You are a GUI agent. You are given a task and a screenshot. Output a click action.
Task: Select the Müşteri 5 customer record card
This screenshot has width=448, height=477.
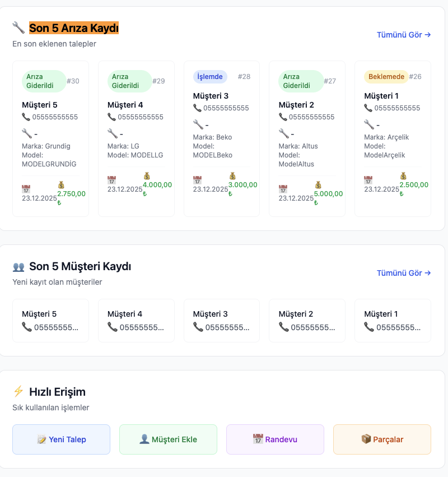pos(50,321)
